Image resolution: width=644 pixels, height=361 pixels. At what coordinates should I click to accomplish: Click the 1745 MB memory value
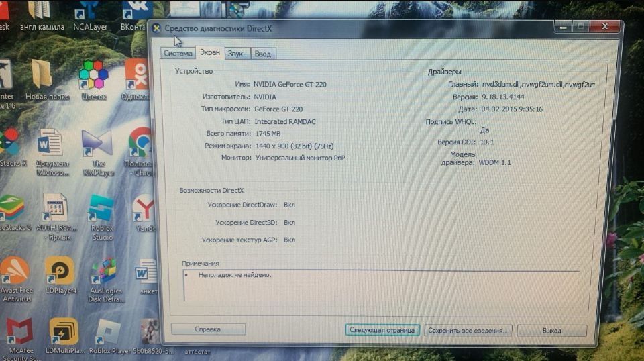[268, 134]
